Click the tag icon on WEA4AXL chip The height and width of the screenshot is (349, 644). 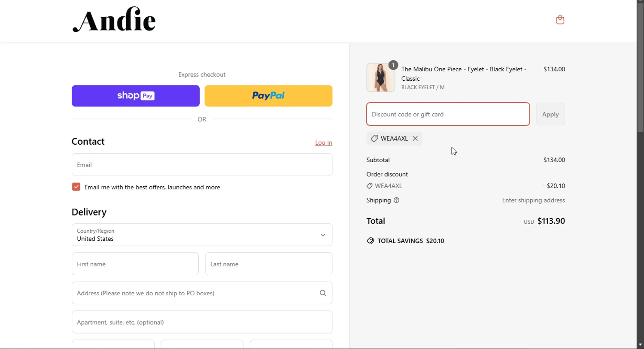(374, 138)
